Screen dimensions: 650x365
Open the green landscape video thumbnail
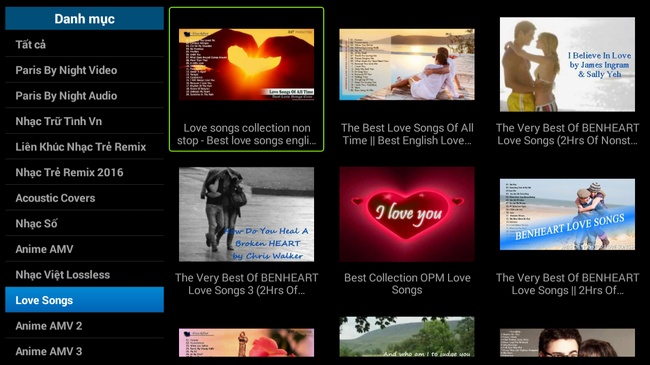pos(407,337)
